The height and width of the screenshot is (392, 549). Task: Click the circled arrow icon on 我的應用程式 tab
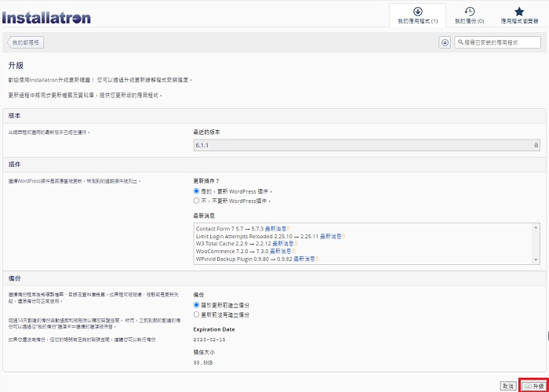tap(418, 12)
